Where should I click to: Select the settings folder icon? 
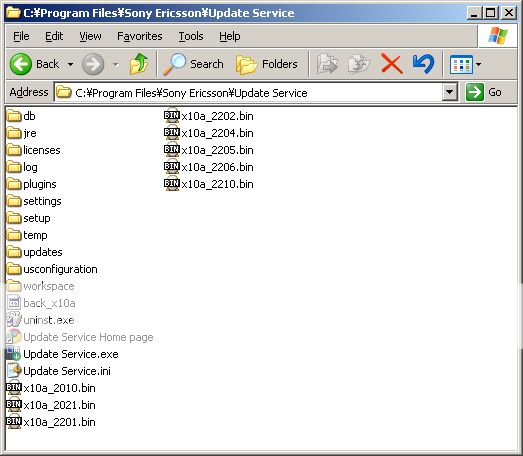click(x=14, y=200)
